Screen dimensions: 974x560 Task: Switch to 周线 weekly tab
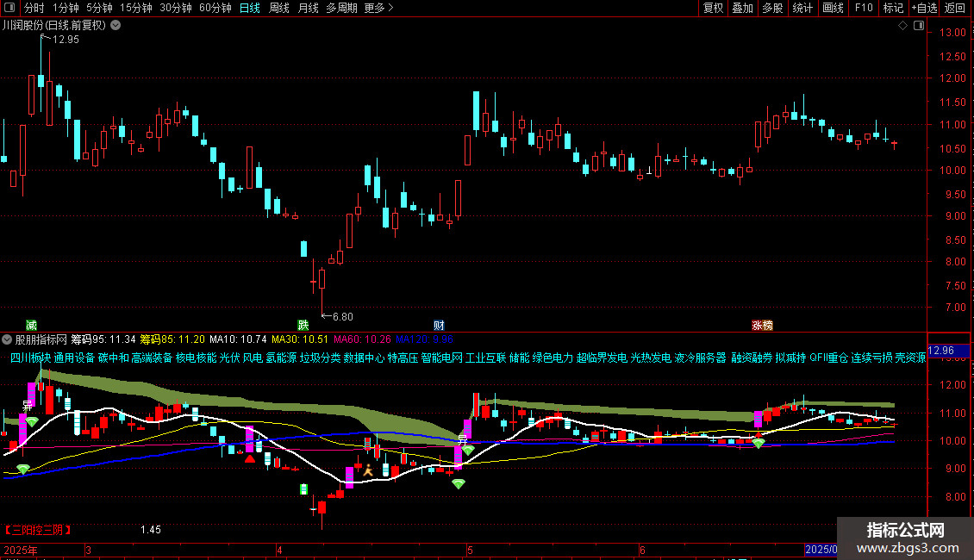click(x=279, y=8)
